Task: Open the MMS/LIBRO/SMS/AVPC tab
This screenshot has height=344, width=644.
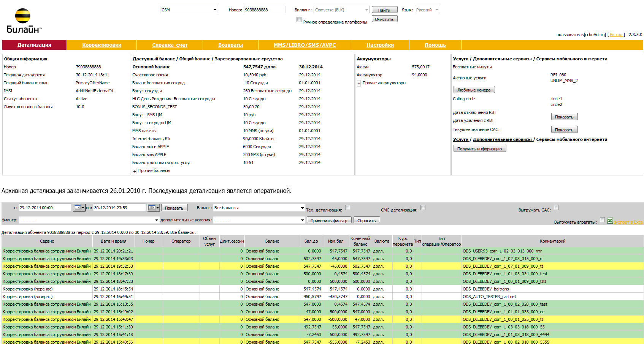Action: (x=305, y=45)
